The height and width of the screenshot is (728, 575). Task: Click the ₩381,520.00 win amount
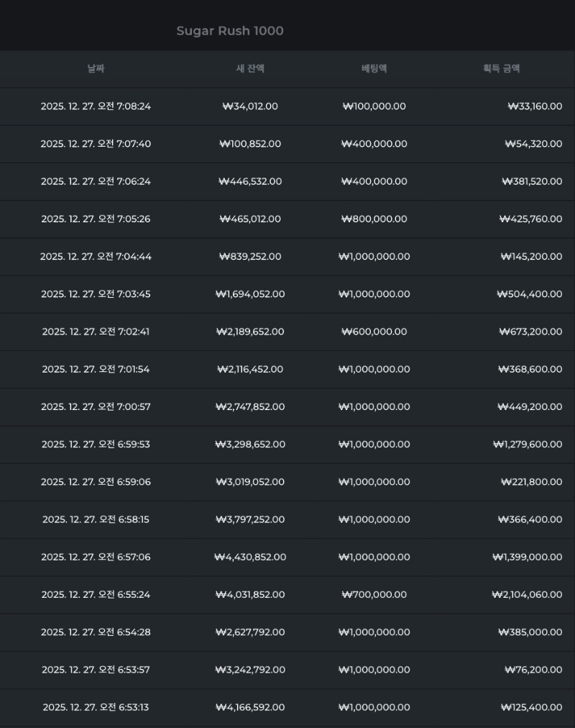tap(532, 181)
